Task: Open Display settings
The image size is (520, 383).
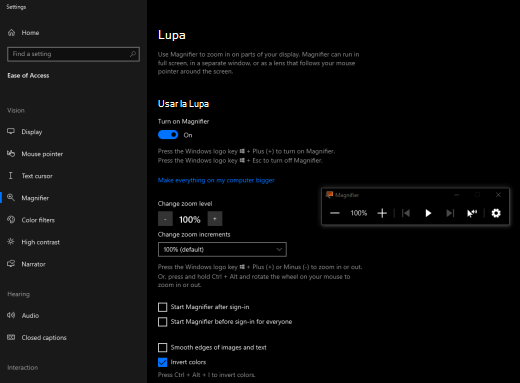Action: tap(32, 132)
